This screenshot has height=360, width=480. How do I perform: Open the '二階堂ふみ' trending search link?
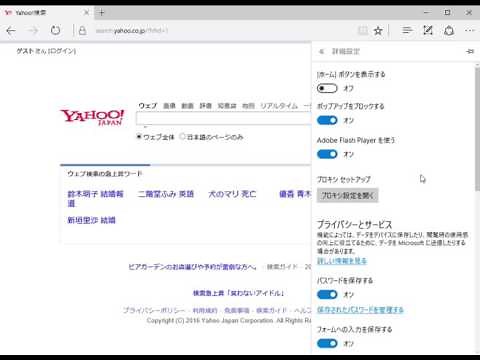tap(166, 194)
